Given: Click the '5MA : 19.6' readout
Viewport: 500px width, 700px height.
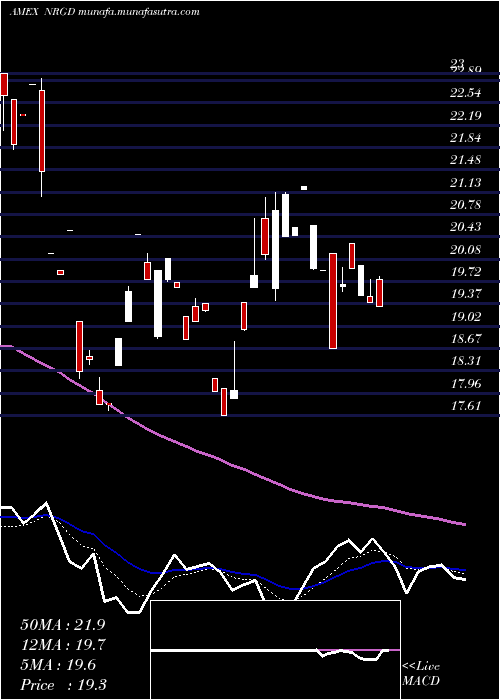Looking at the screenshot, I should pyautogui.click(x=58, y=665).
